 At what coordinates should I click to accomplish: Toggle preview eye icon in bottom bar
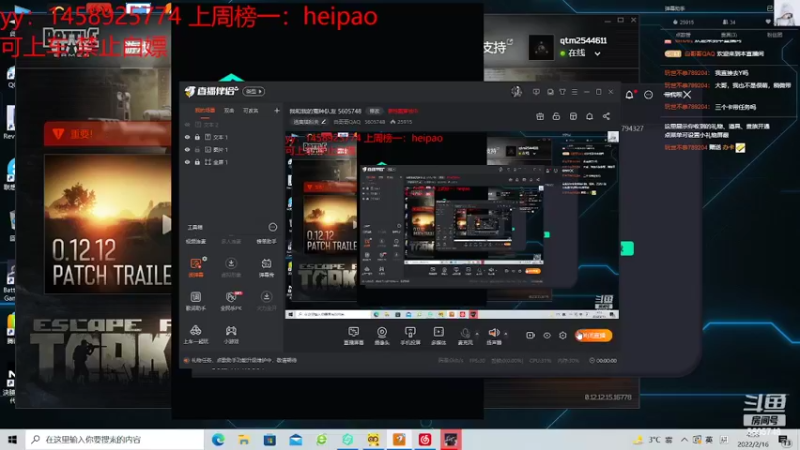click(x=547, y=335)
